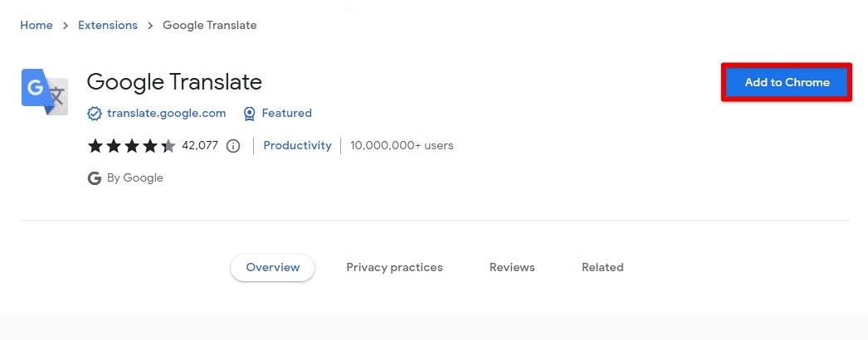The width and height of the screenshot is (868, 340).
Task: Switch to the Overview tab
Action: click(x=272, y=268)
